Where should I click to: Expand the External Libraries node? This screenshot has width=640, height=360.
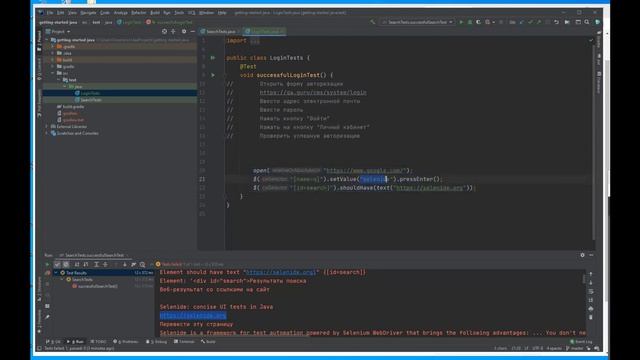pyautogui.click(x=47, y=127)
